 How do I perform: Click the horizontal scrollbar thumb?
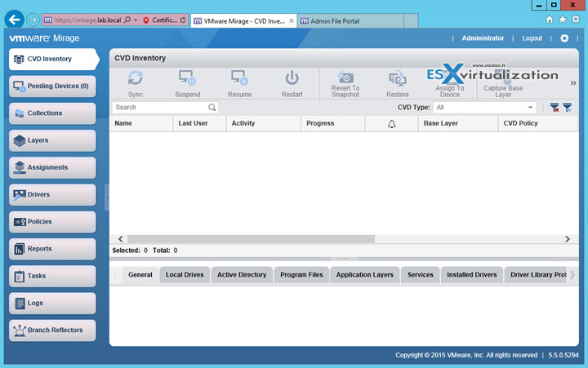(251, 239)
